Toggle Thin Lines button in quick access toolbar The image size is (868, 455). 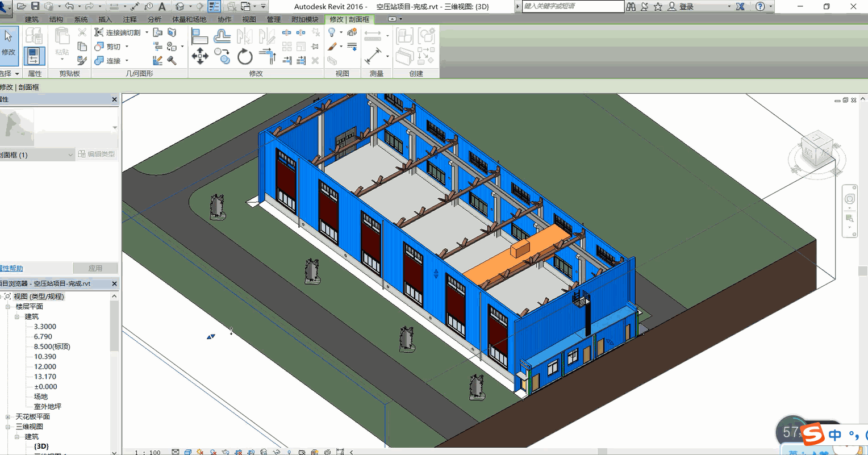(214, 6)
